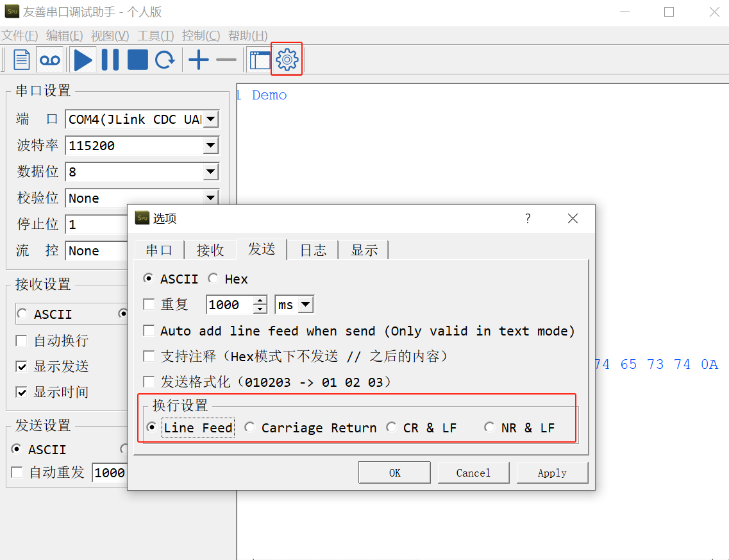Enable the 重复 repeat checkbox
729x560 pixels.
coord(149,304)
